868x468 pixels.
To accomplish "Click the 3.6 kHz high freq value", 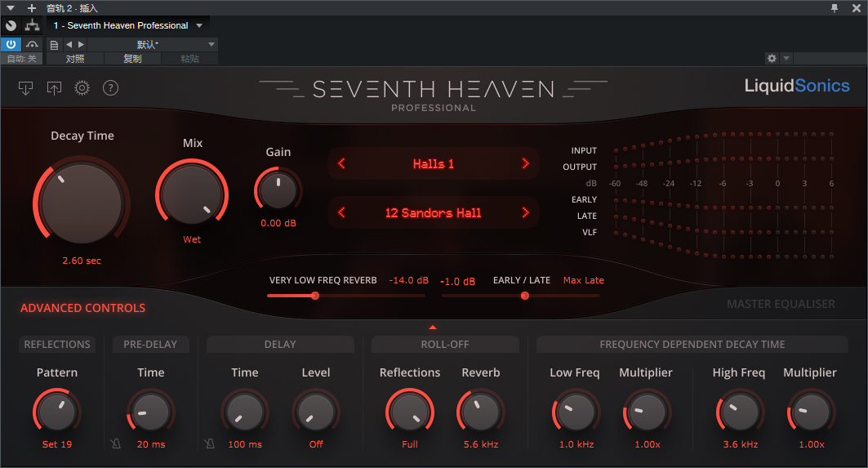I will coord(740,444).
